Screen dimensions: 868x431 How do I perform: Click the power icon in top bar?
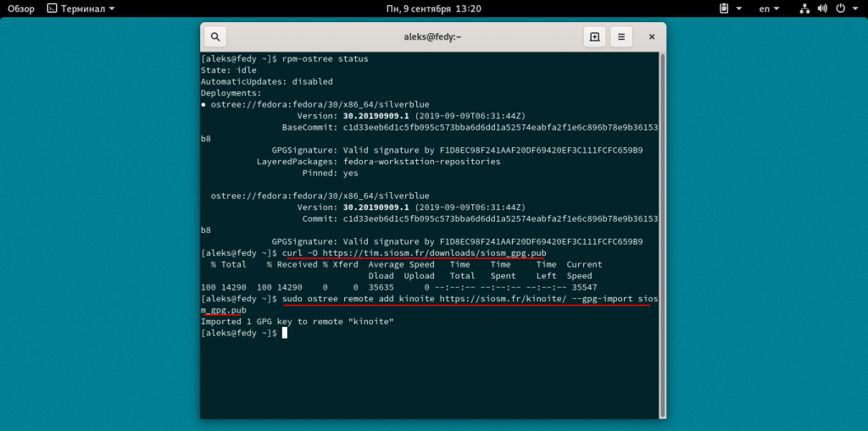[840, 8]
